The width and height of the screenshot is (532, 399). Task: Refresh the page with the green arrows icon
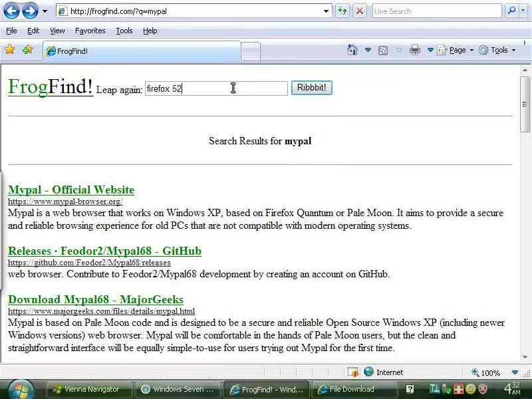click(342, 11)
